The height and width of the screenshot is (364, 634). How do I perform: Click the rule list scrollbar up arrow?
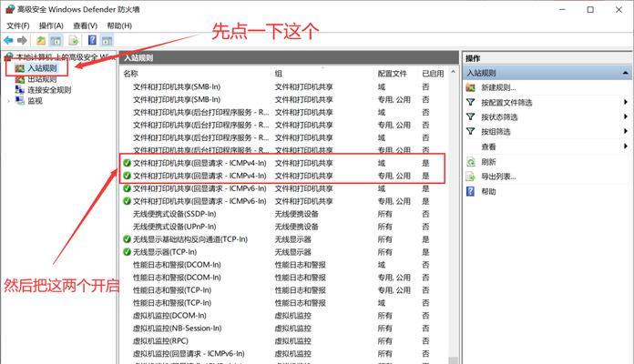click(454, 73)
